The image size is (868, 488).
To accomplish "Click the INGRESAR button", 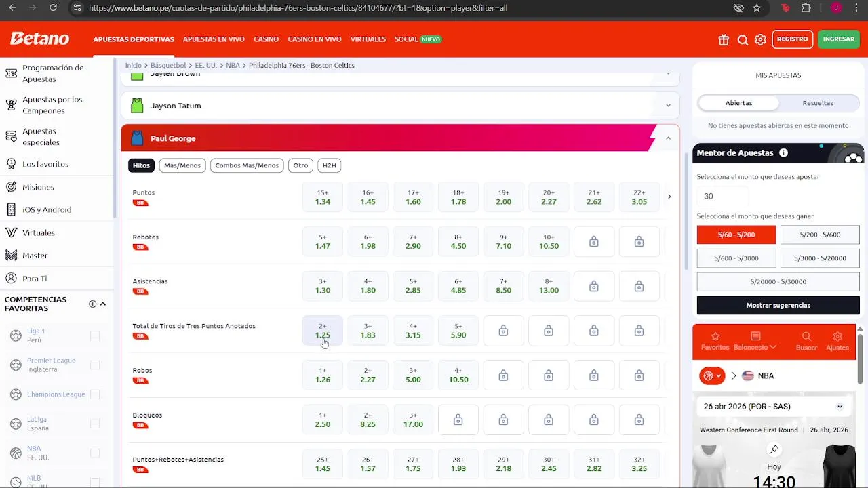I will [x=839, y=39].
